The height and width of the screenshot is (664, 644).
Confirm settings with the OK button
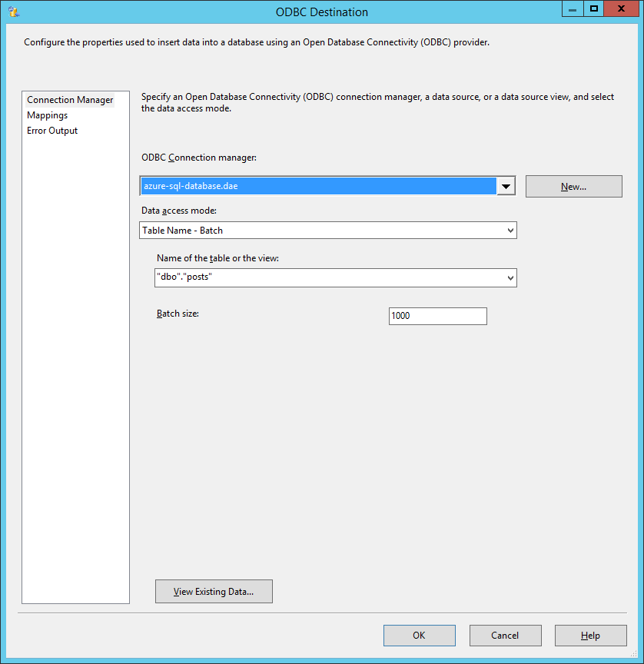419,636
